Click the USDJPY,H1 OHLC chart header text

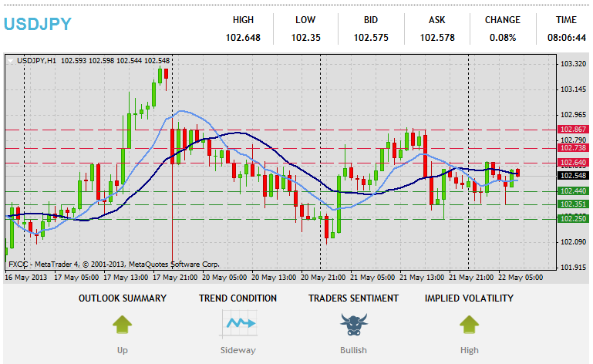click(93, 61)
